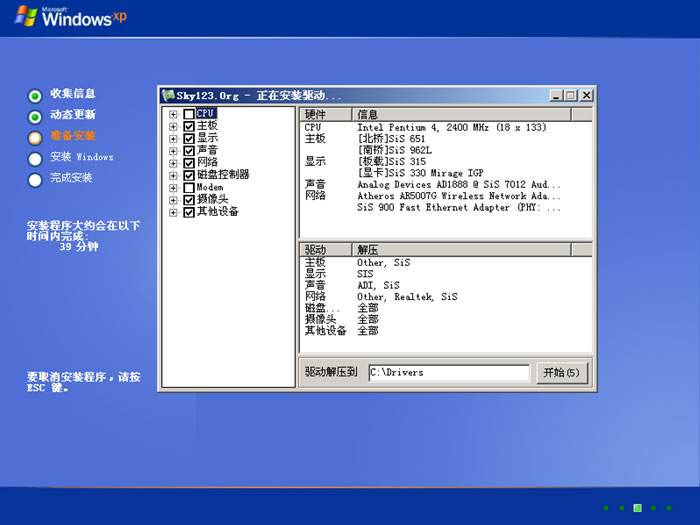The height and width of the screenshot is (525, 700).
Task: Click the Sky123.Org title bar app icon
Action: 169,95
